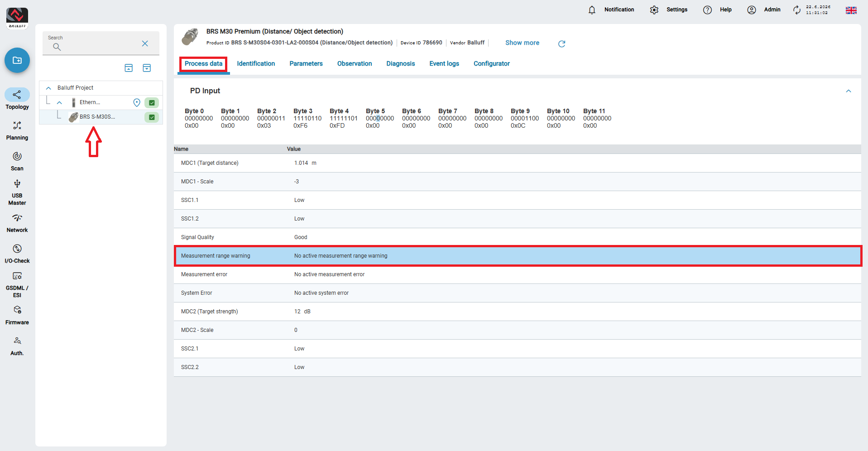Collapse the Ethernet tree node
Image resolution: width=868 pixels, height=451 pixels.
[59, 103]
